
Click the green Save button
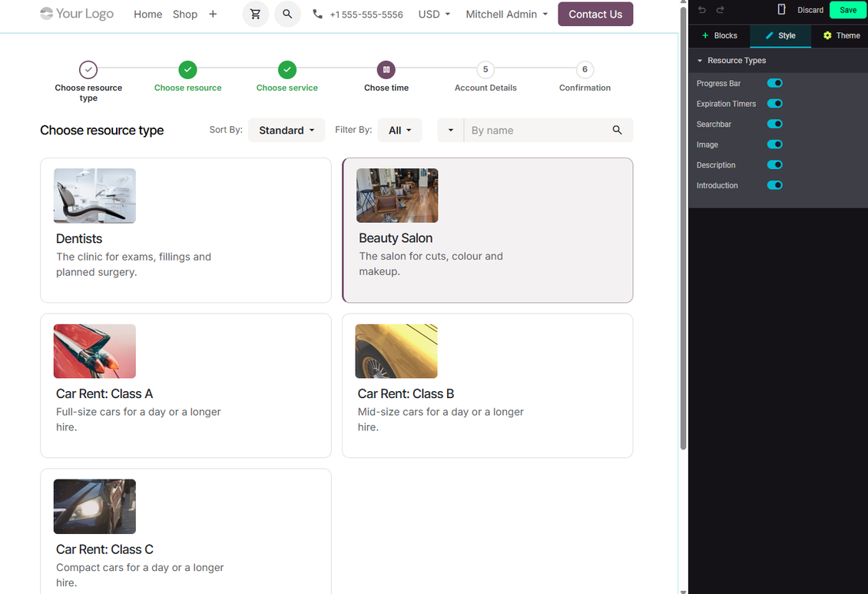(x=848, y=10)
